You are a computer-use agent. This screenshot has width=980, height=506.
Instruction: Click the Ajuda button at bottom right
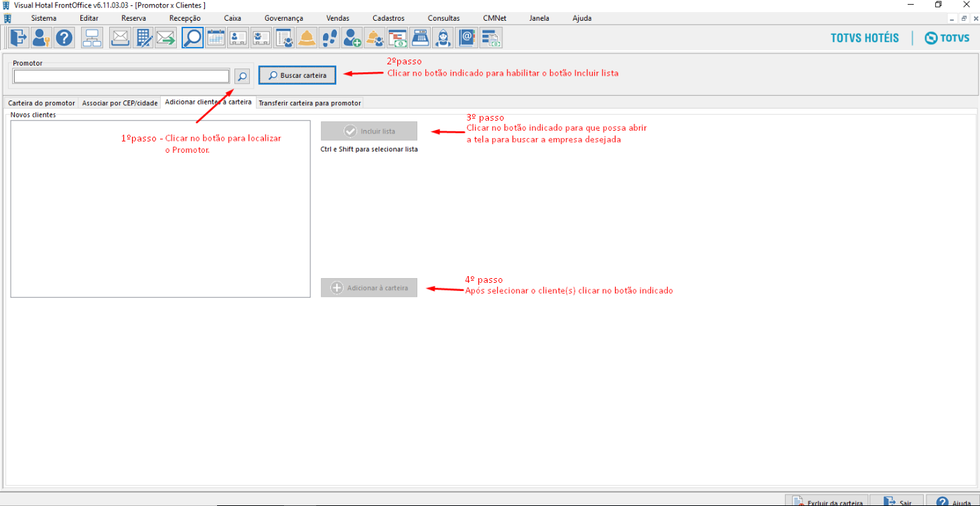point(953,501)
